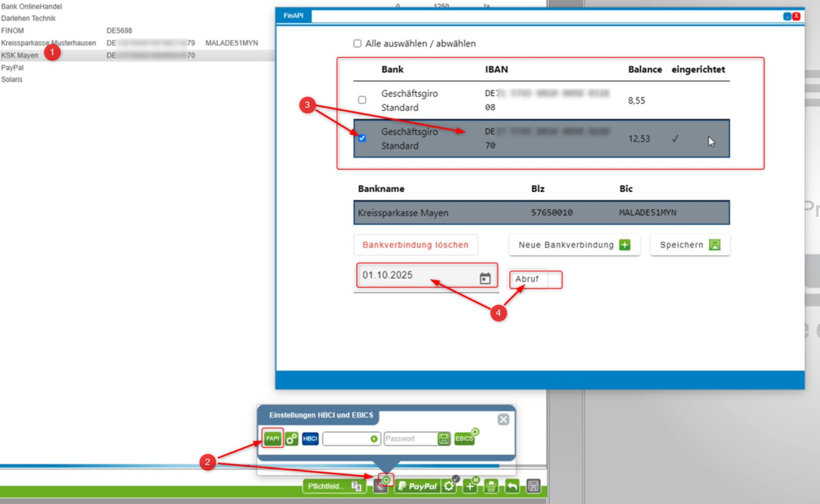This screenshot has height=504, width=820.
Task: Click into the Passwort input field
Action: pos(410,439)
